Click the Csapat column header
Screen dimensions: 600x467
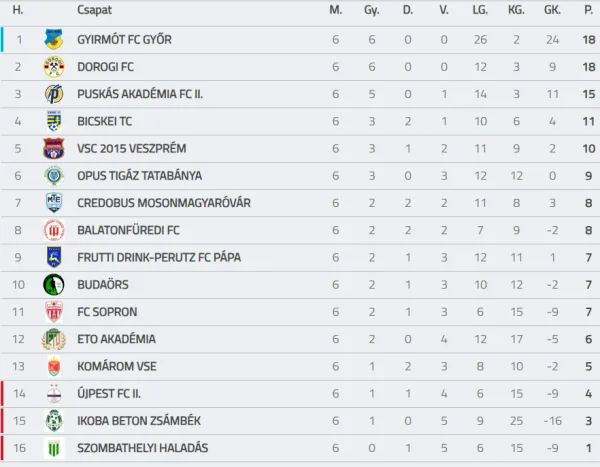coord(94,10)
